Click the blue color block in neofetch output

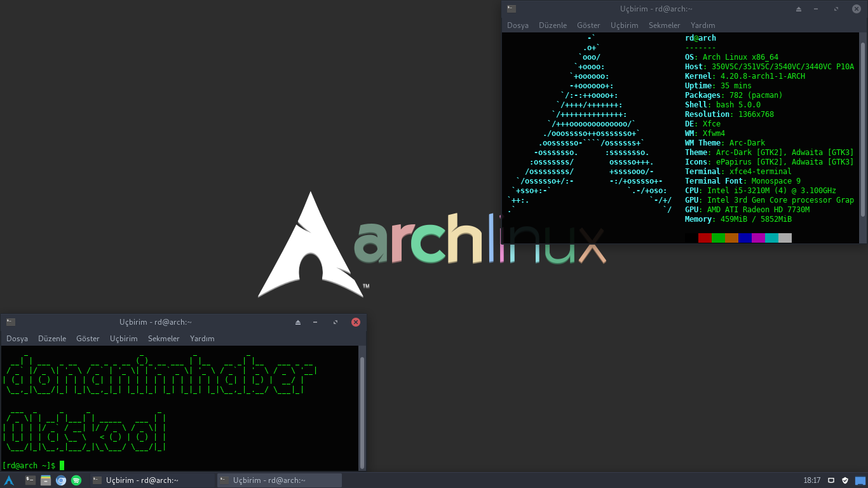point(745,238)
